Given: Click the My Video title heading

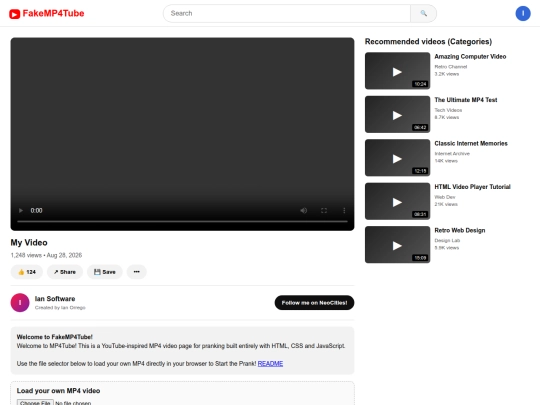Looking at the screenshot, I should [29, 242].
